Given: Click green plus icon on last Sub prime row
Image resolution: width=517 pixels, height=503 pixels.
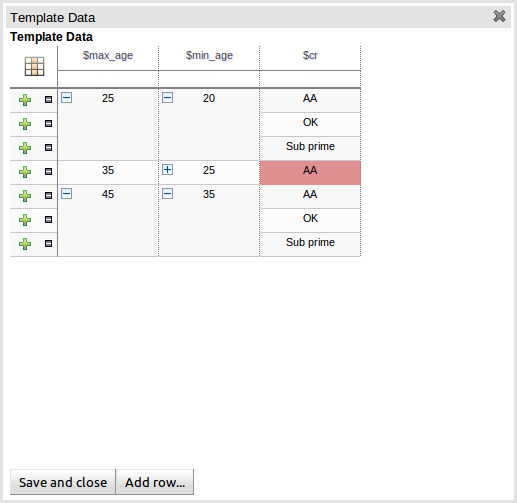Looking at the screenshot, I should (x=25, y=244).
